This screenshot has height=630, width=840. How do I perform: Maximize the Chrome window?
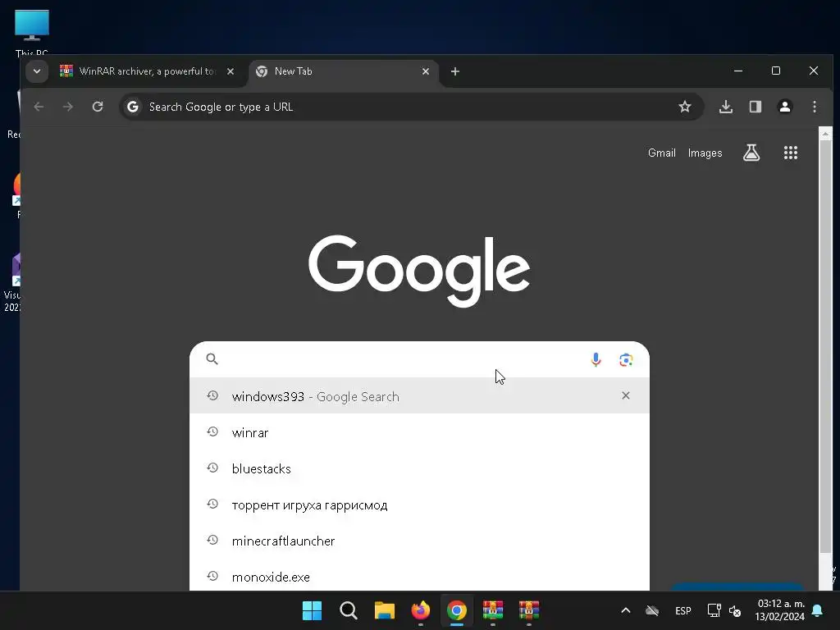tap(776, 71)
